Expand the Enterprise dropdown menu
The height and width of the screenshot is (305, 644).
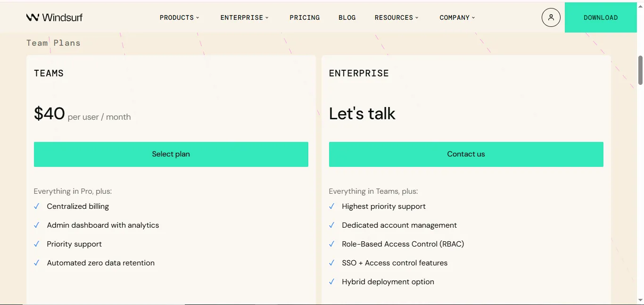pos(245,17)
